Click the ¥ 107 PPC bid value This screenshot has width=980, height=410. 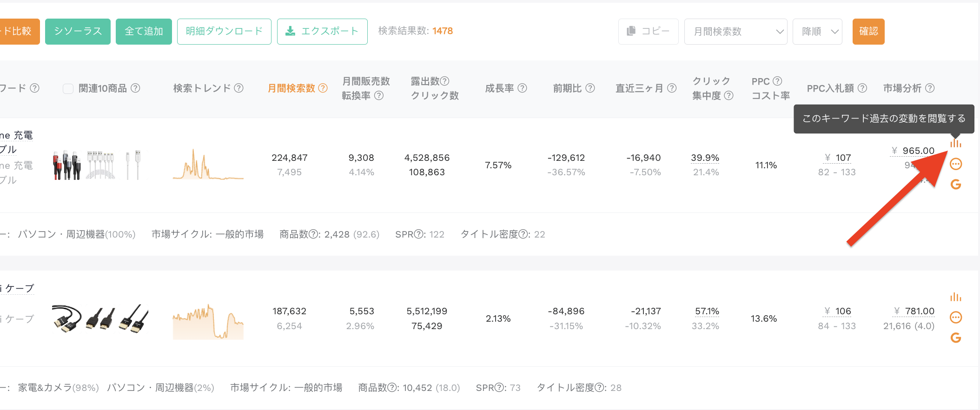pyautogui.click(x=838, y=158)
